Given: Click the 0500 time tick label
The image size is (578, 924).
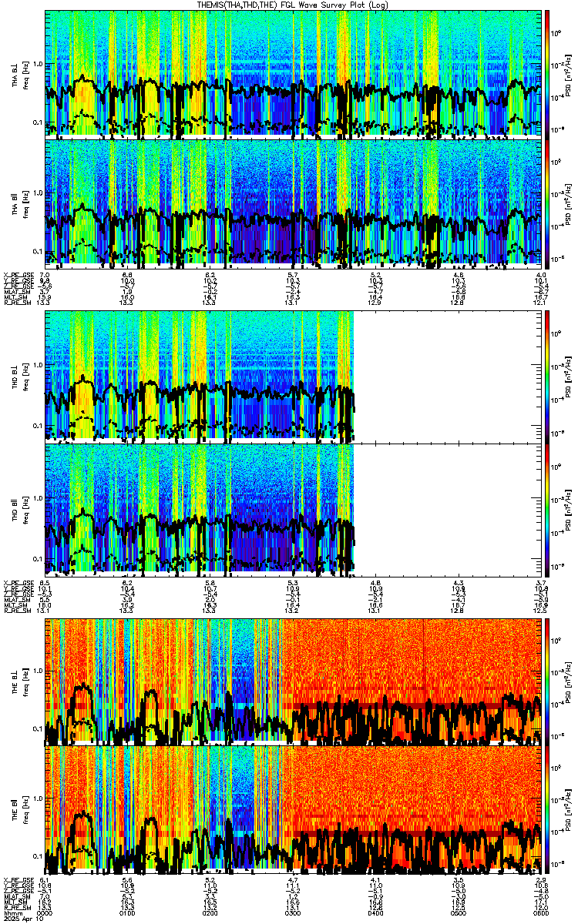Looking at the screenshot, I should (x=459, y=913).
